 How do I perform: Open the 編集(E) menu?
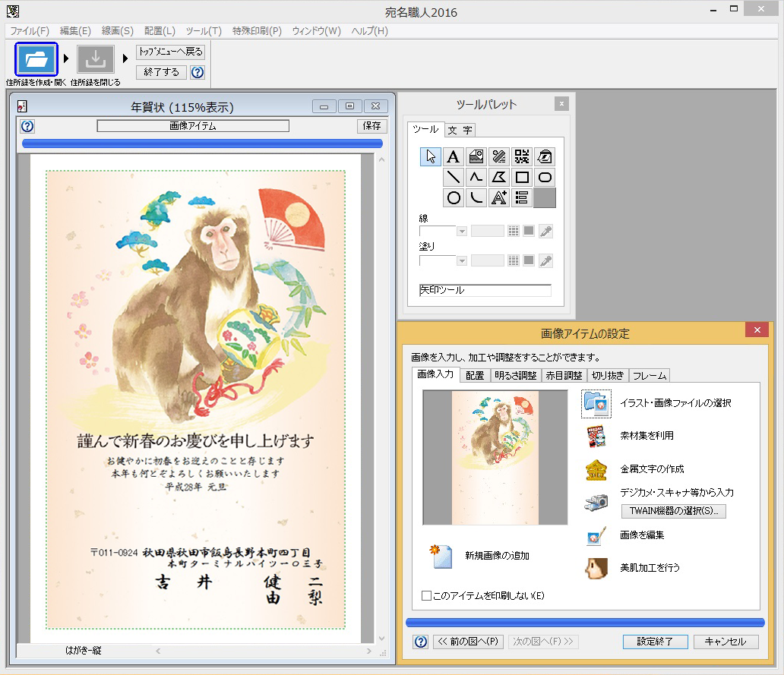75,31
